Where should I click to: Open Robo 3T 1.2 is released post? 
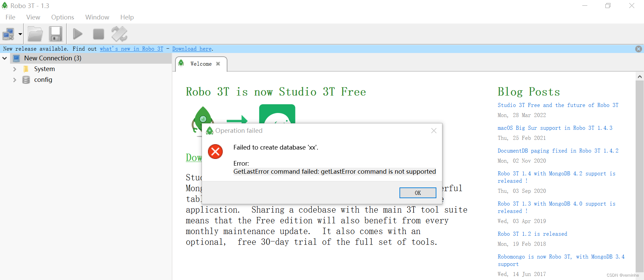(532, 234)
